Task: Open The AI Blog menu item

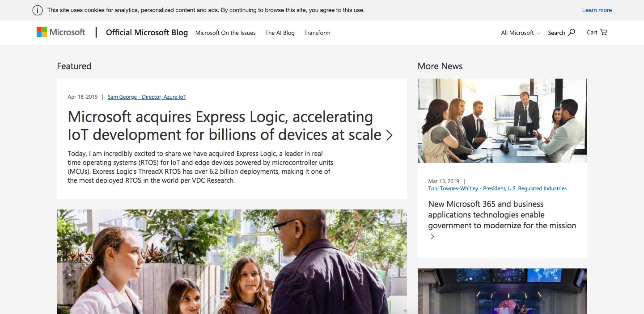Action: point(280,33)
